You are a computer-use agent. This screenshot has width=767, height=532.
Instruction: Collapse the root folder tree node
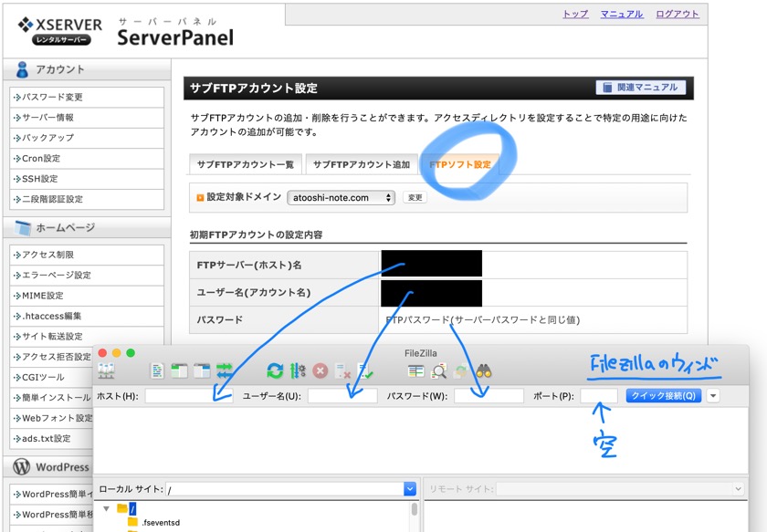pos(106,508)
